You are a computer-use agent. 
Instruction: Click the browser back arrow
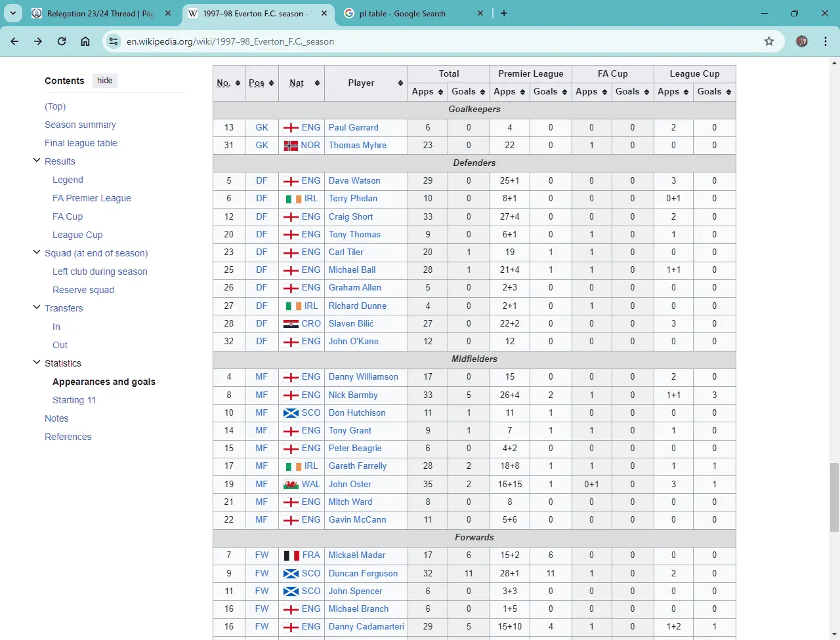click(x=14, y=41)
